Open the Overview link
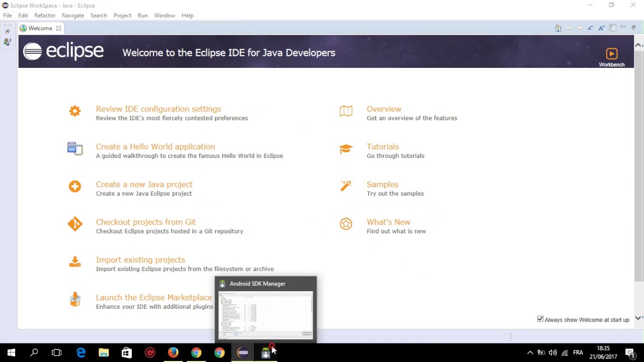 tap(384, 109)
